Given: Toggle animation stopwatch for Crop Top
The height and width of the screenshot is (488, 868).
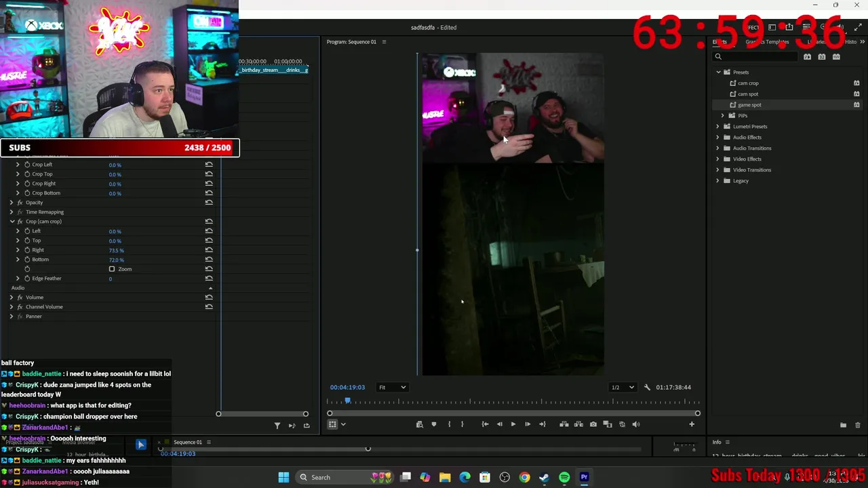Looking at the screenshot, I should coord(27,174).
